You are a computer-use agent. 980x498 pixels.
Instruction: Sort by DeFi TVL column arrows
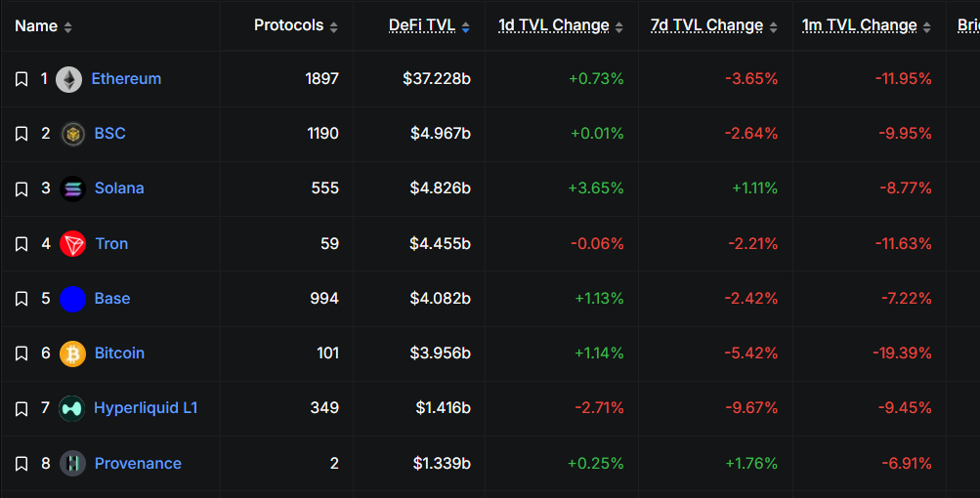coord(466,27)
